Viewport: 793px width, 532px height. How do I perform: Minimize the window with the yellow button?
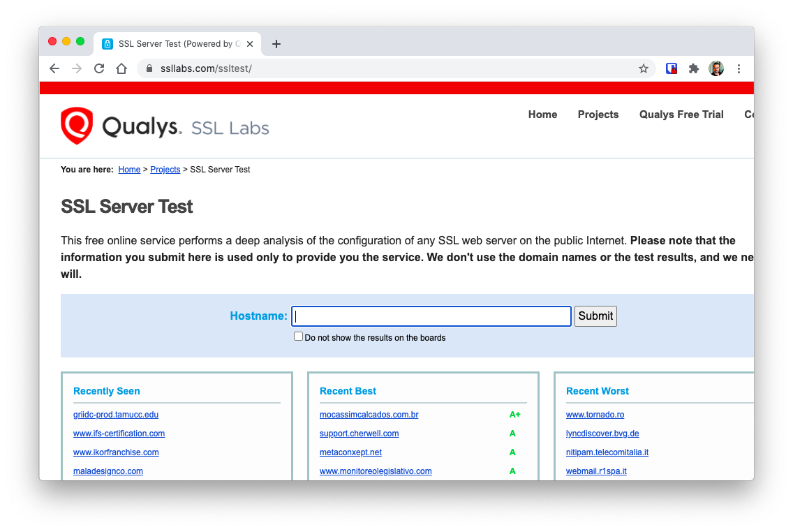pos(66,41)
